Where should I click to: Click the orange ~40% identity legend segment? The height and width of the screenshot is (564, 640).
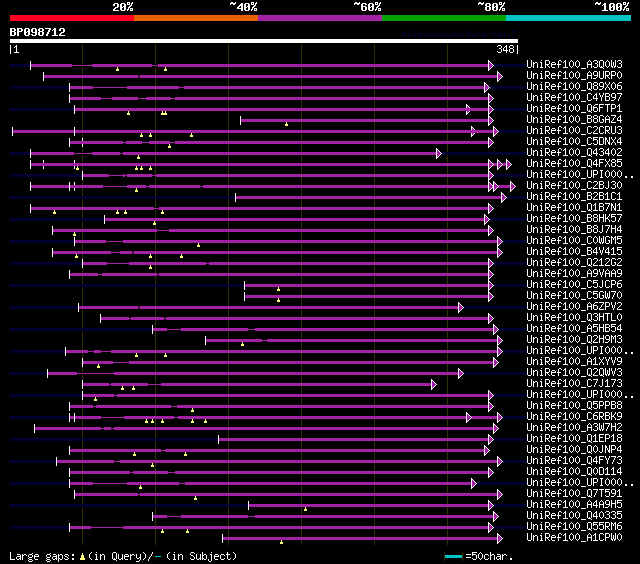pos(196,18)
